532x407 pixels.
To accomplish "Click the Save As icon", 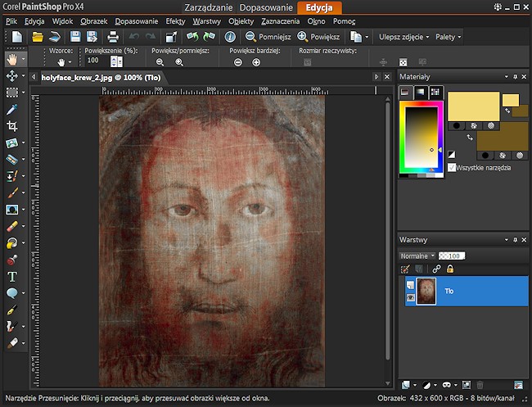I will click(92, 37).
